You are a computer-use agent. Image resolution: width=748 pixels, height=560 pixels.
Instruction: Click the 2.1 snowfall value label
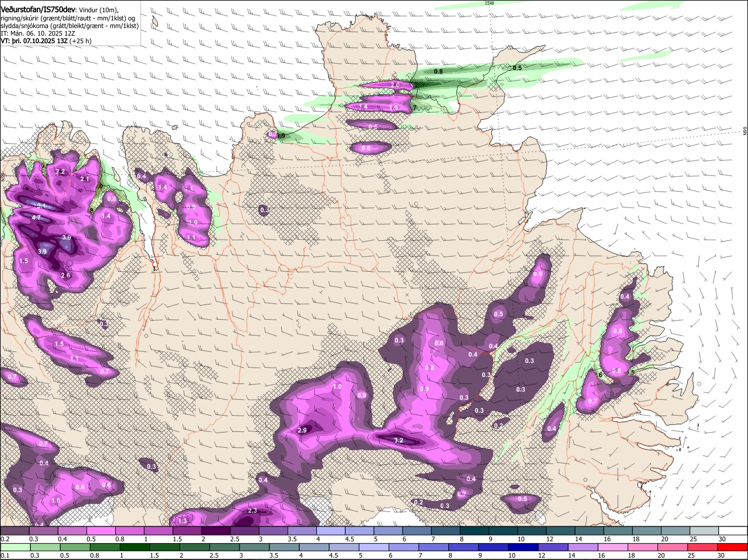point(84,179)
